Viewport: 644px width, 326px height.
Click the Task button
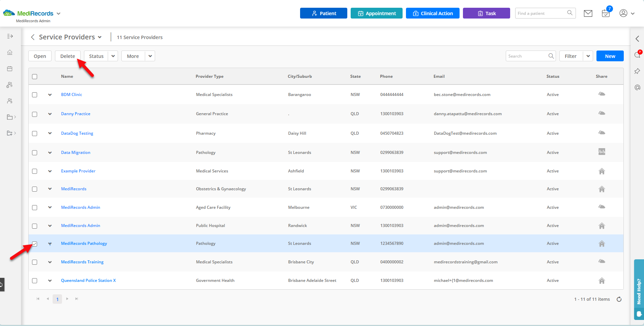pyautogui.click(x=487, y=13)
